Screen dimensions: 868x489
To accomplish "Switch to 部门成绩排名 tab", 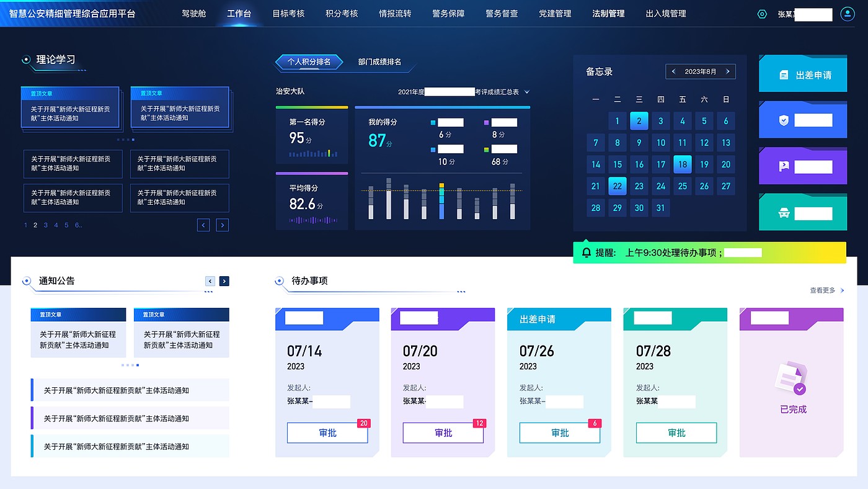I will [x=379, y=62].
